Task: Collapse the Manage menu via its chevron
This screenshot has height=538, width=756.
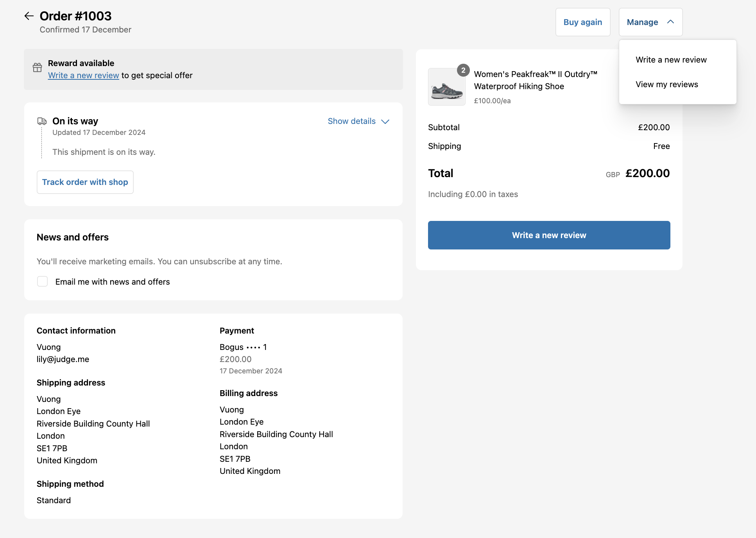Action: point(670,22)
